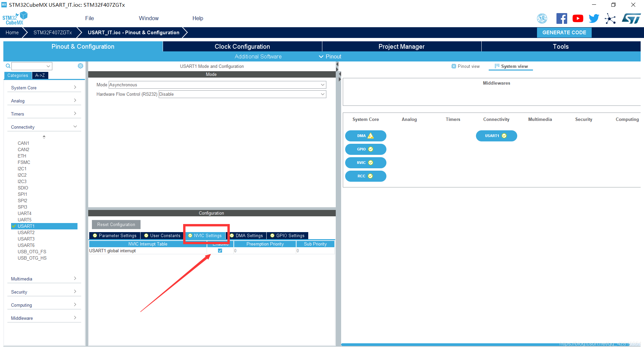Click the STM32CubeMX logo
The width and height of the screenshot is (644, 350).
tap(15, 18)
